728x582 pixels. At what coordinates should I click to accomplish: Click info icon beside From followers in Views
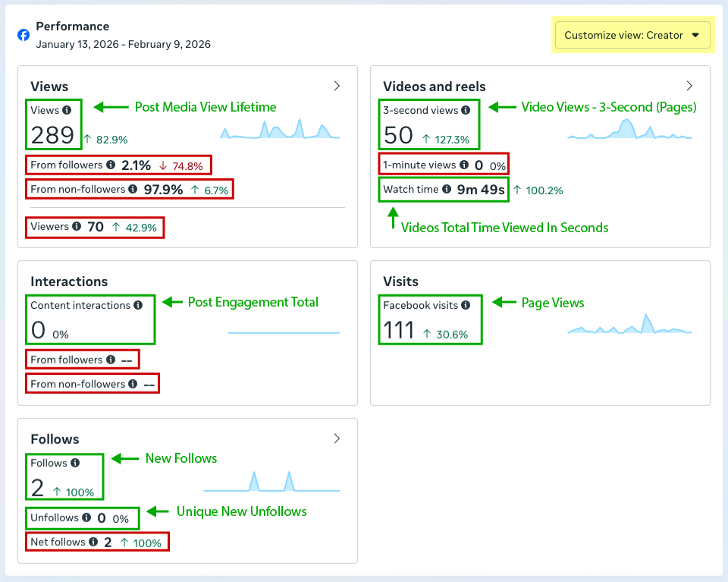111,165
